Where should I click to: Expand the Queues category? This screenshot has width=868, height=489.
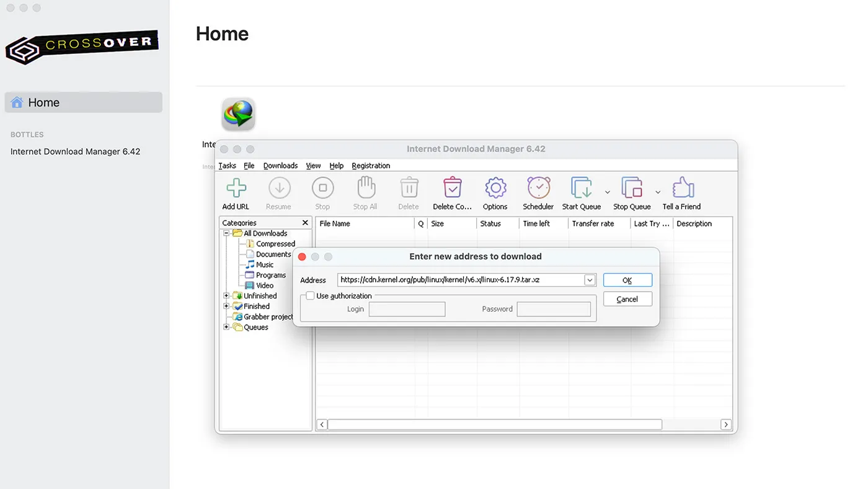coord(226,327)
